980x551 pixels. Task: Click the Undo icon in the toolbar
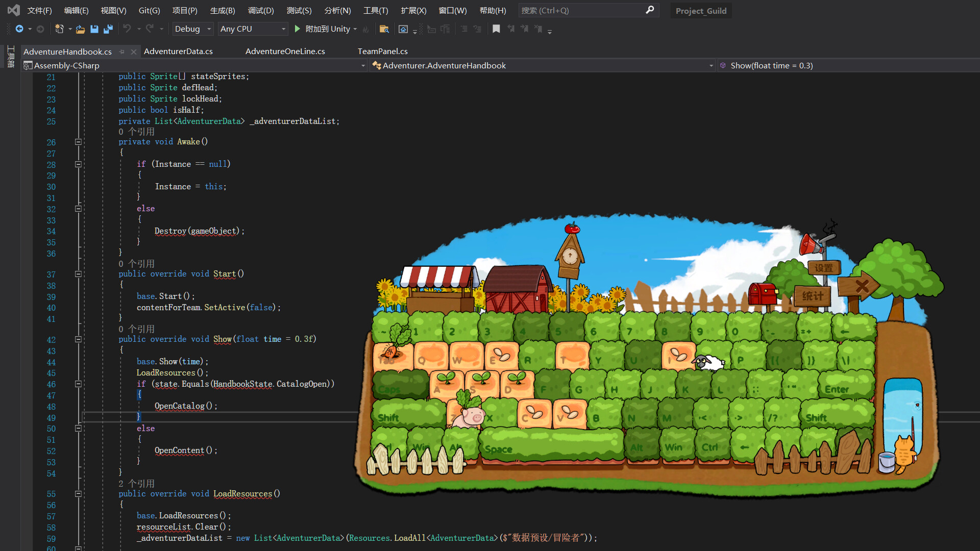click(128, 29)
